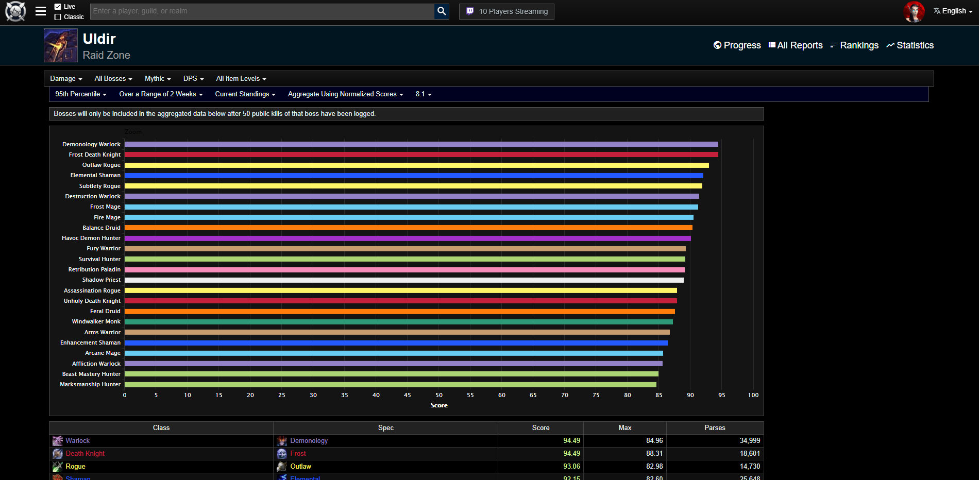Click the All Reports list icon
The image size is (980, 480).
(772, 45)
